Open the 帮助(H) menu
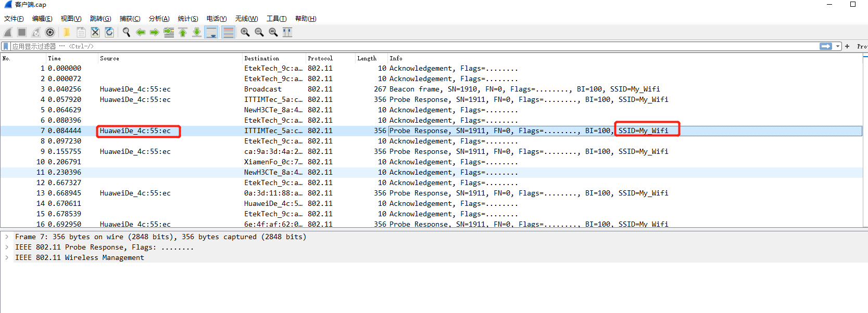868x313 pixels. coord(306,19)
